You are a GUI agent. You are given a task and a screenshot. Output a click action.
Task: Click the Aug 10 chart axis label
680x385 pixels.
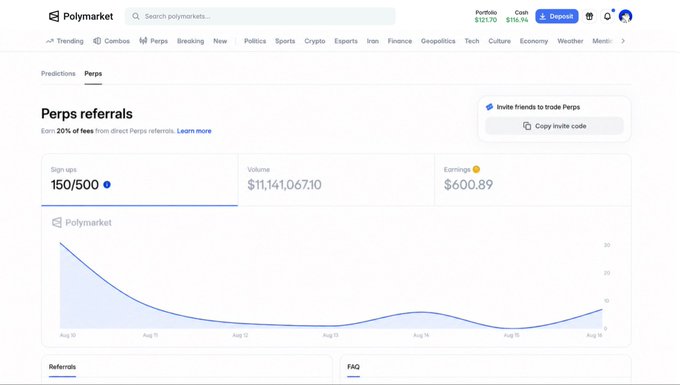tap(68, 335)
